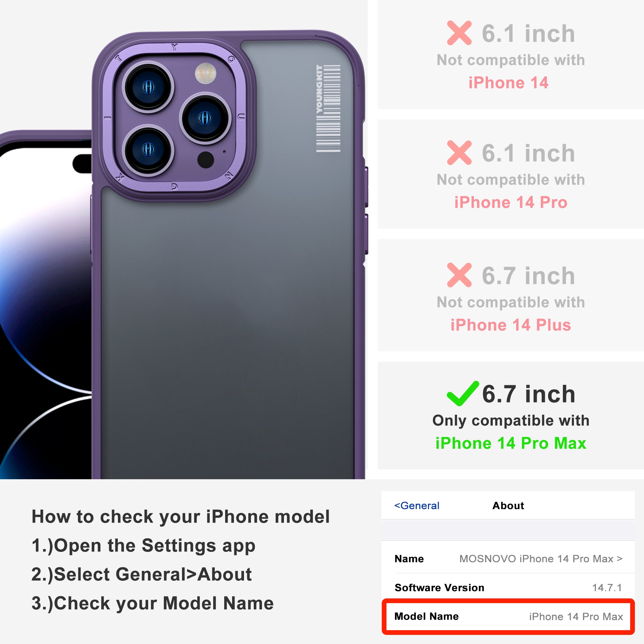Click the 'Open the Settings app' step
Screen dimensions: 644x644
point(144,546)
